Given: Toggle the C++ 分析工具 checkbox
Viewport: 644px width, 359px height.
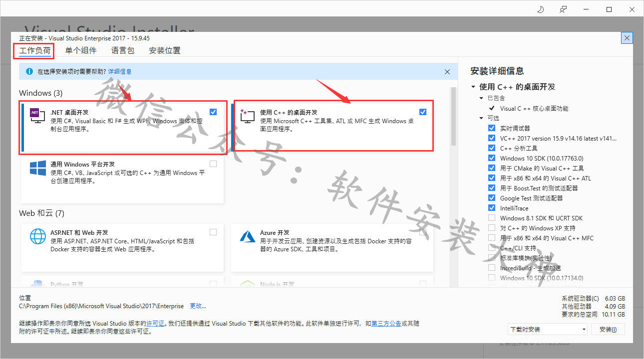Looking at the screenshot, I should [492, 148].
